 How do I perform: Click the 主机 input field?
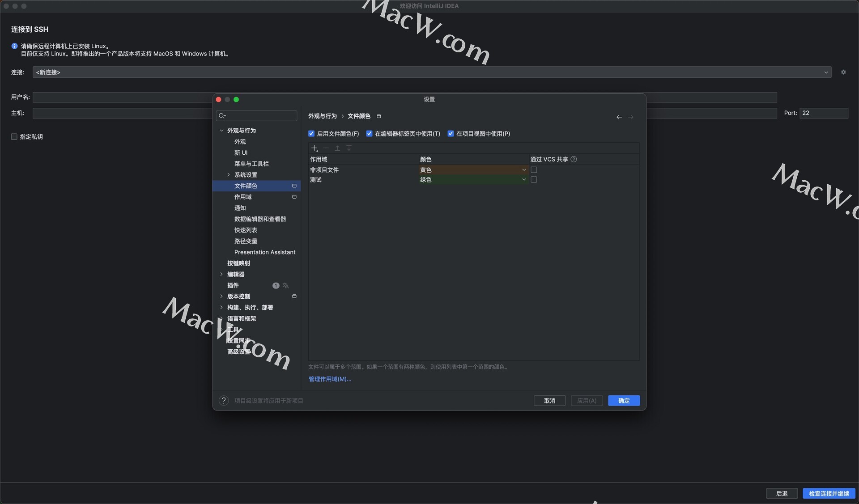[405, 113]
